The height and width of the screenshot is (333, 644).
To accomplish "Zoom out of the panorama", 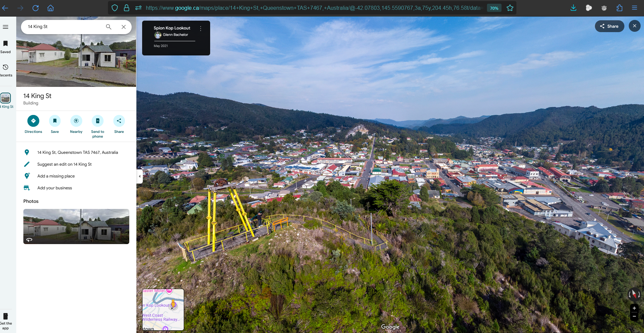I will [x=634, y=316].
